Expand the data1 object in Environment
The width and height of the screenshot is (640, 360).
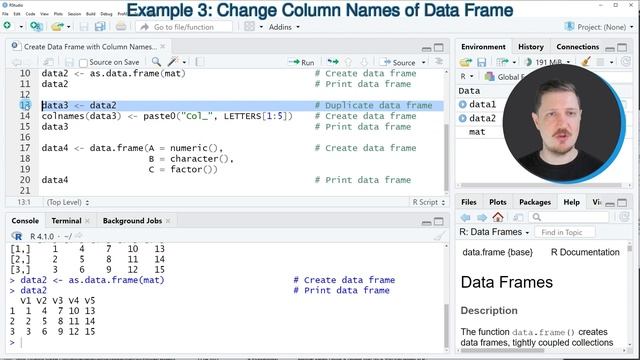(x=462, y=104)
